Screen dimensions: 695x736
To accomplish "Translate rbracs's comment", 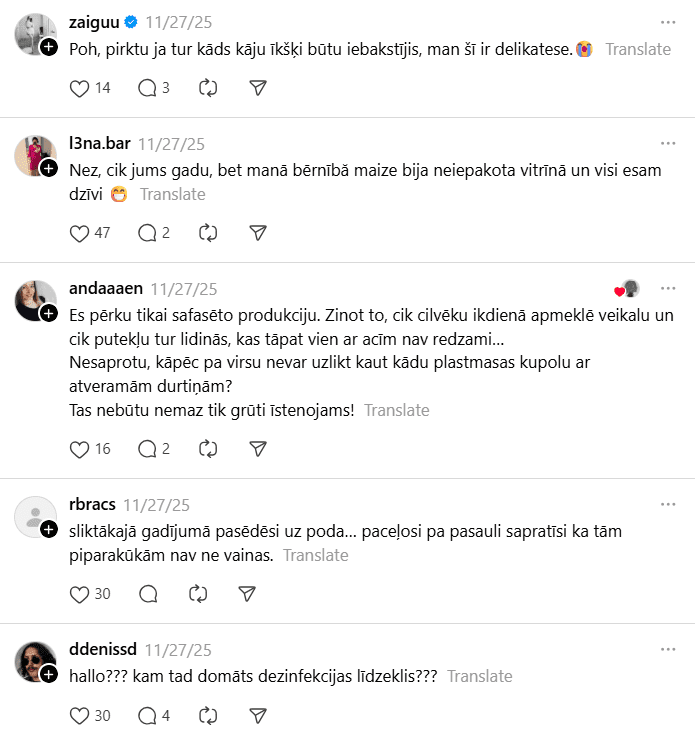I will [315, 555].
